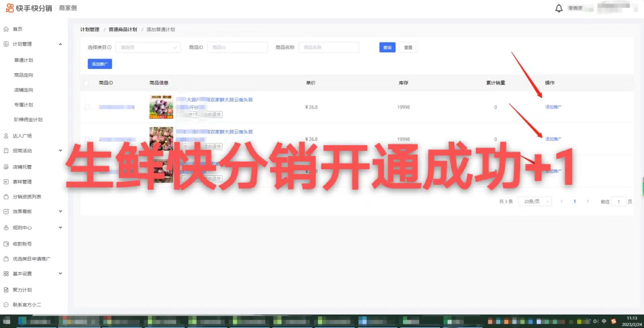Screen dimensions: 644x328
Task: Open the 首页 home sidebar item
Action: click(18, 29)
